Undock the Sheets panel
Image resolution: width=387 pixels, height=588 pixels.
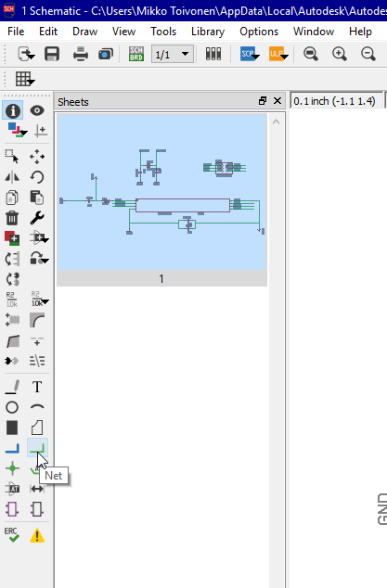click(263, 101)
